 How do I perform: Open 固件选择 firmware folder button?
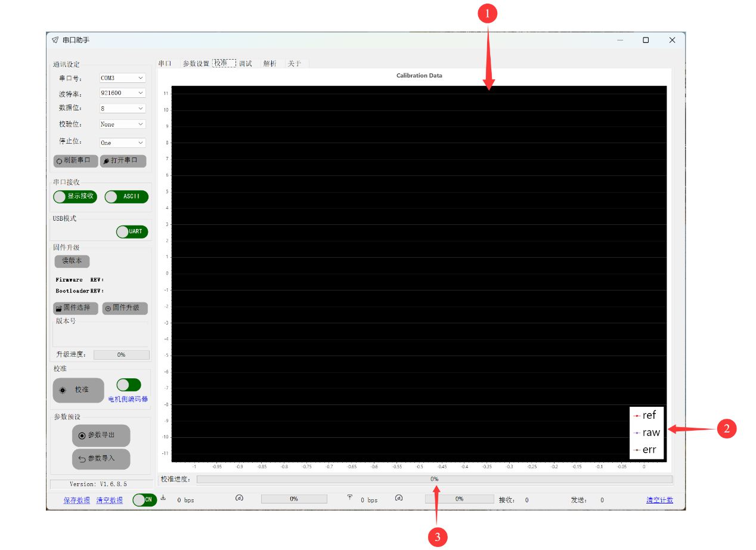point(75,308)
